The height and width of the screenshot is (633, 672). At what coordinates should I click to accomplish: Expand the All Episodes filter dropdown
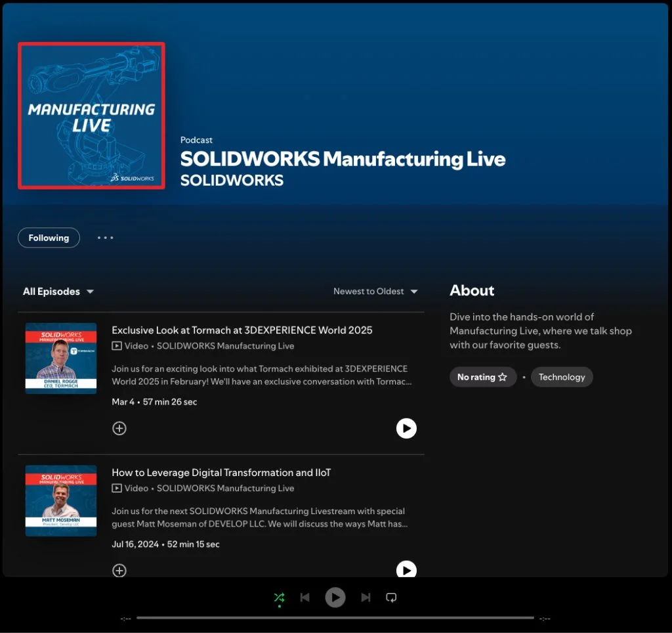[x=58, y=292]
